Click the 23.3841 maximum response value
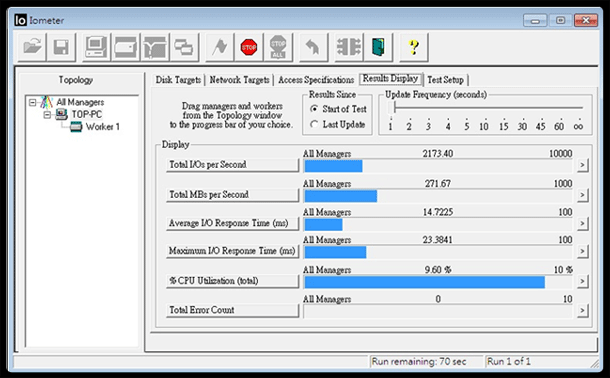 (x=438, y=240)
